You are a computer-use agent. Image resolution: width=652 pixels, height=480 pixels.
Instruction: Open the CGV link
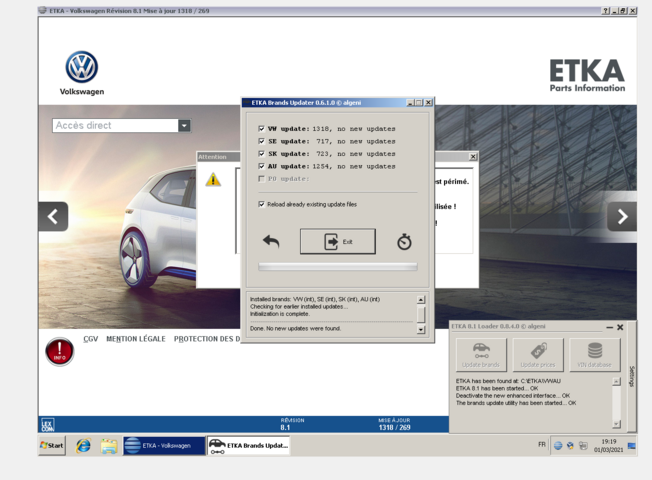91,339
